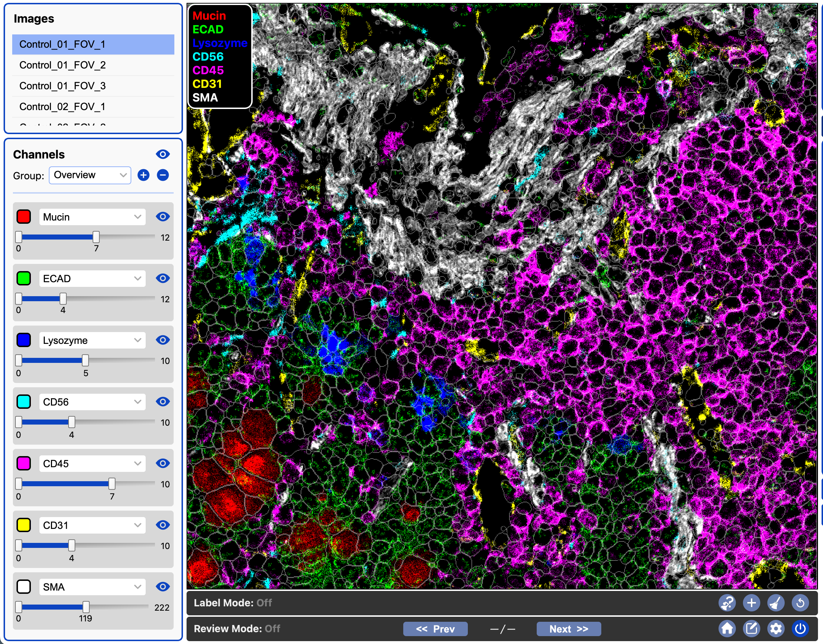Toggle visibility of the CD45 channel
The height and width of the screenshot is (644, 823).
coord(163,463)
